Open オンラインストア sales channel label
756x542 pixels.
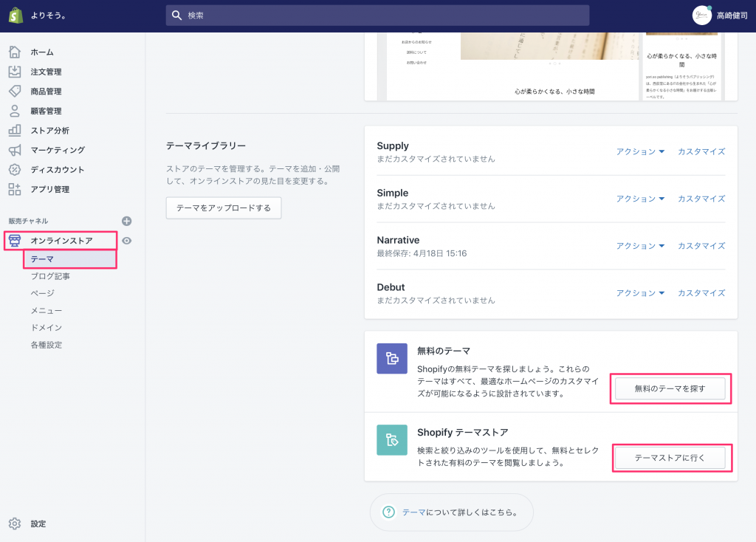point(62,241)
